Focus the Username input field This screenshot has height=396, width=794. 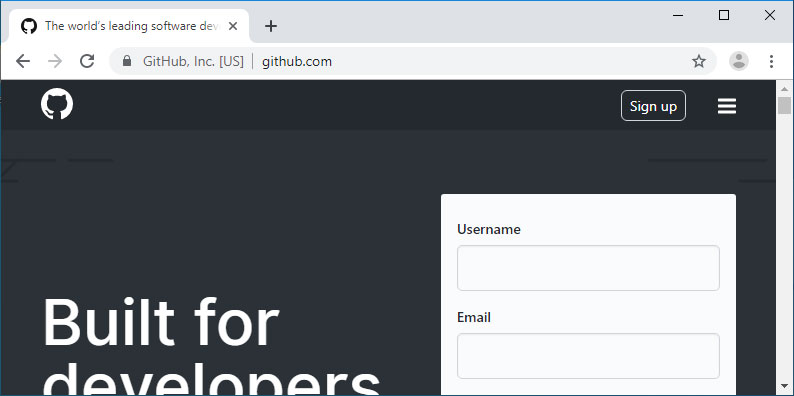tap(588, 268)
